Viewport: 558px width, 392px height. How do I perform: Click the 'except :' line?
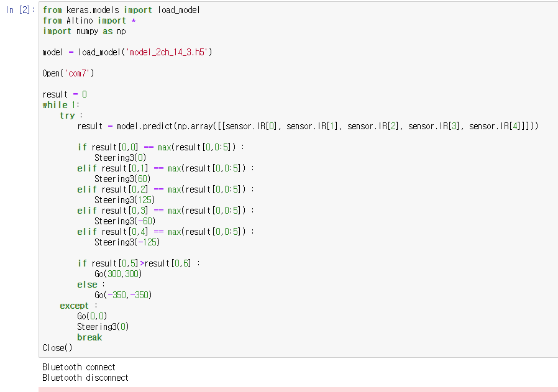79,306
